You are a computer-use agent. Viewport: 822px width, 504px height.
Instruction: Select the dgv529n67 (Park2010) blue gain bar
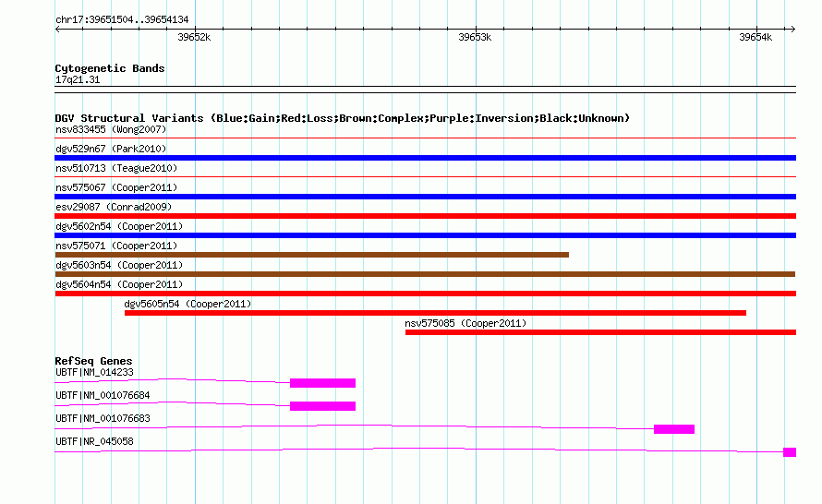(425, 158)
